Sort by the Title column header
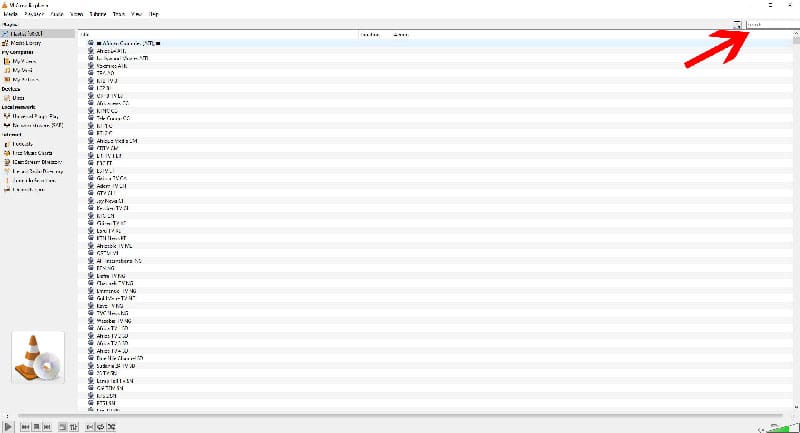 [x=218, y=35]
